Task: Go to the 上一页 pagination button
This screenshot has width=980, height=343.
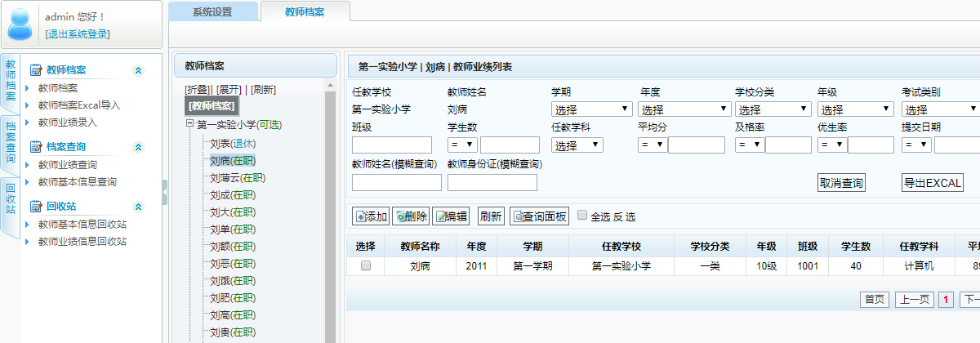Action: pos(915,300)
